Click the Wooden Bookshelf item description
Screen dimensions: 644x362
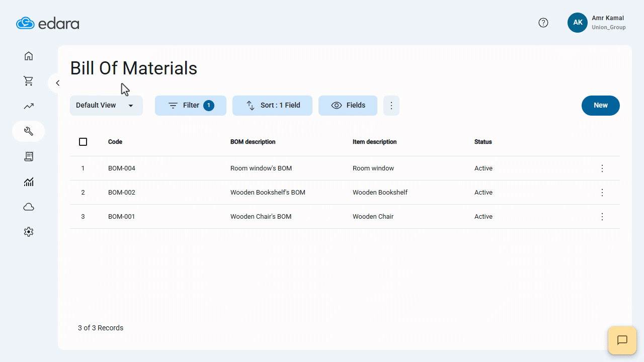click(x=380, y=193)
